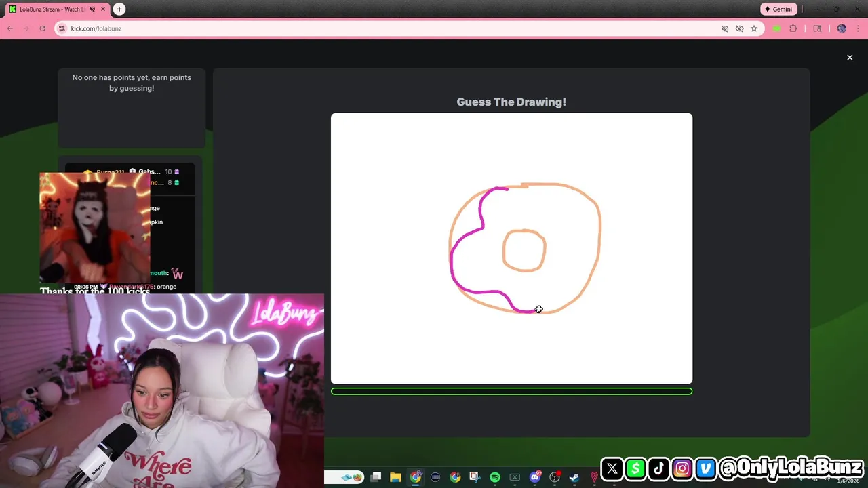Open Chrome's three-dot menu
The image size is (868, 488).
(858, 28)
